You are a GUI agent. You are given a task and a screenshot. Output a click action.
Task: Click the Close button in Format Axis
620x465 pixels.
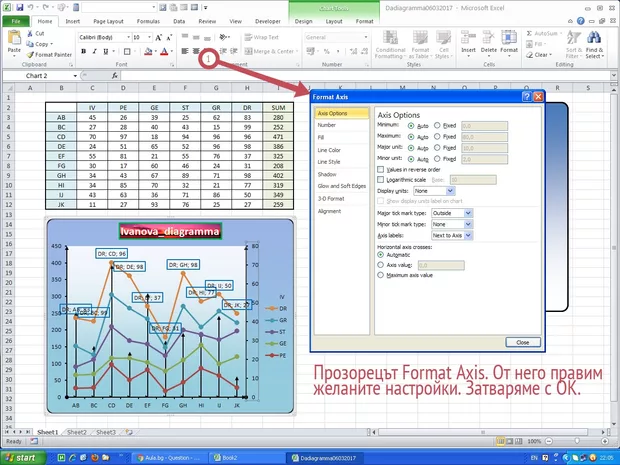(x=521, y=341)
